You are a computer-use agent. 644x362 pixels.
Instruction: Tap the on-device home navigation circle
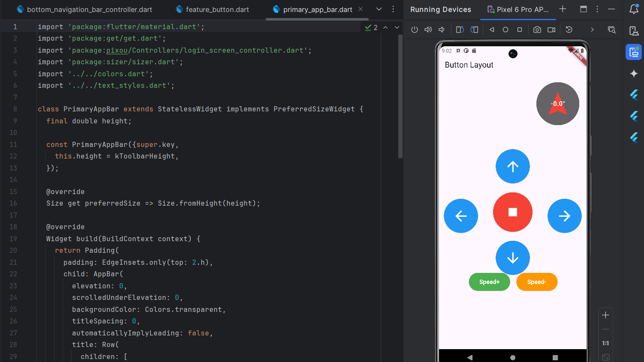pyautogui.click(x=513, y=357)
